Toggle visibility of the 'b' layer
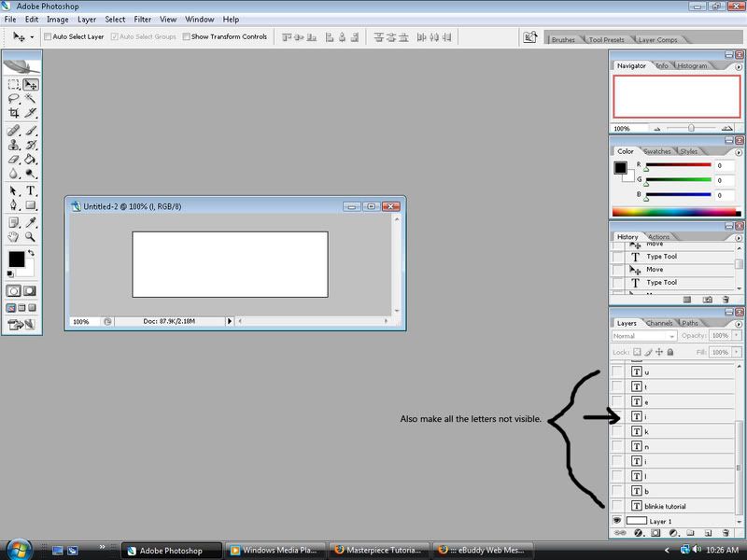747x560 pixels. pos(617,491)
